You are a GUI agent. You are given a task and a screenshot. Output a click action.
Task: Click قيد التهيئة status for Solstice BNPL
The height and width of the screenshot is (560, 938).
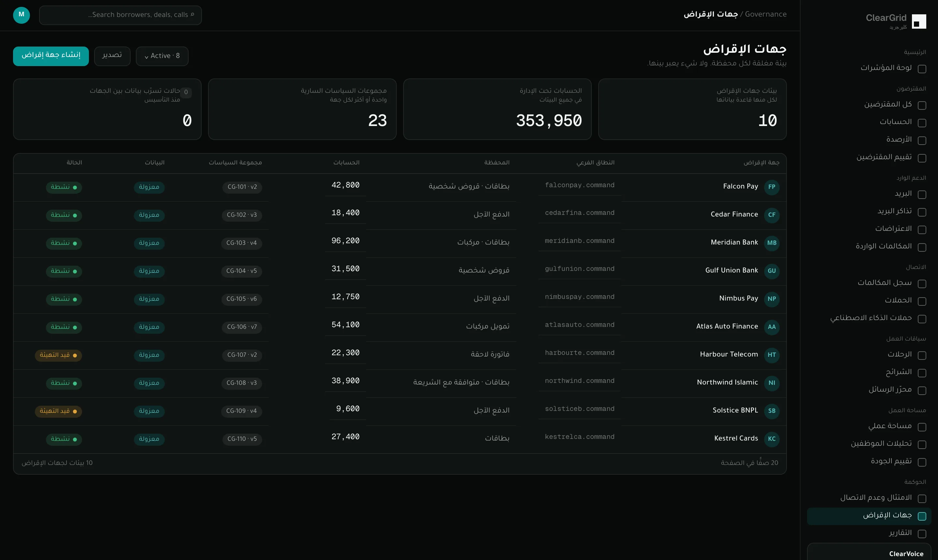[59, 411]
